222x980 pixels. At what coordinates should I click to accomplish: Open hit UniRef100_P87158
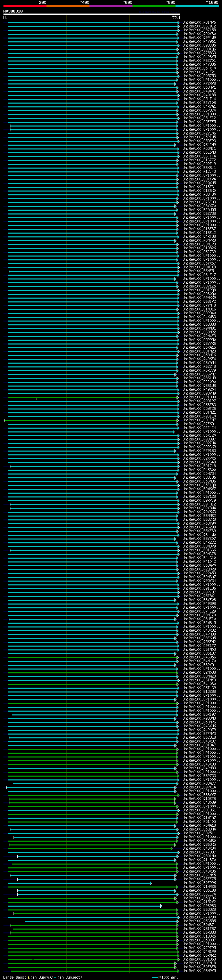(199, 30)
